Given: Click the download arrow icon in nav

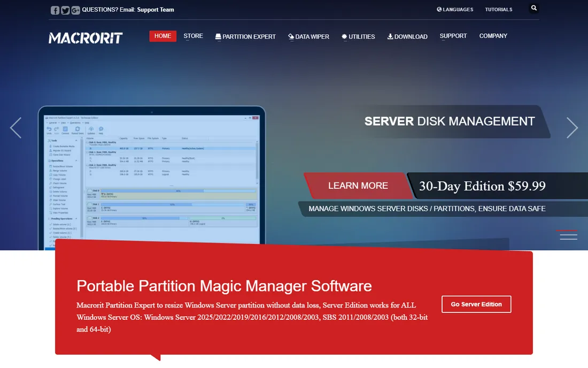Looking at the screenshot, I should coord(390,36).
